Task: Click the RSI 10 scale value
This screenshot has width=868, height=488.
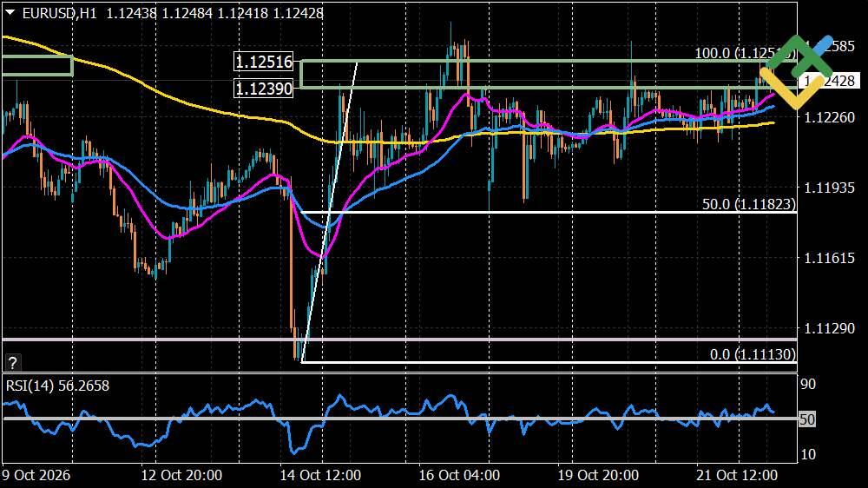Action: coord(808,454)
